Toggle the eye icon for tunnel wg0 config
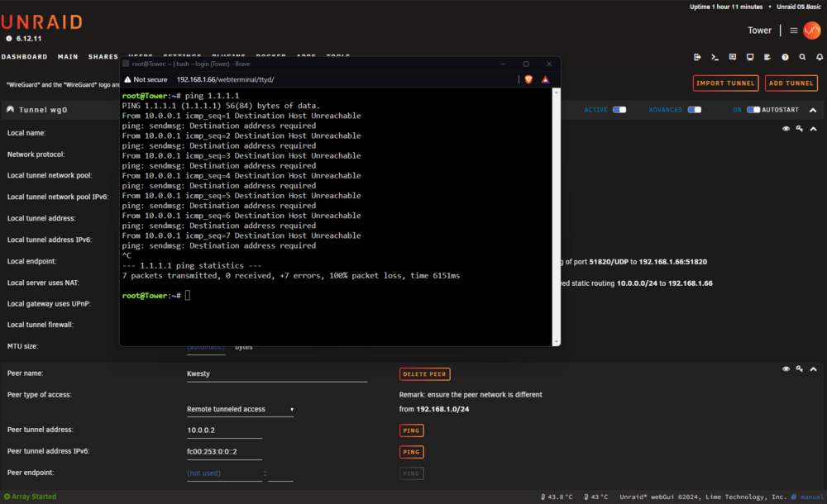 (786, 129)
